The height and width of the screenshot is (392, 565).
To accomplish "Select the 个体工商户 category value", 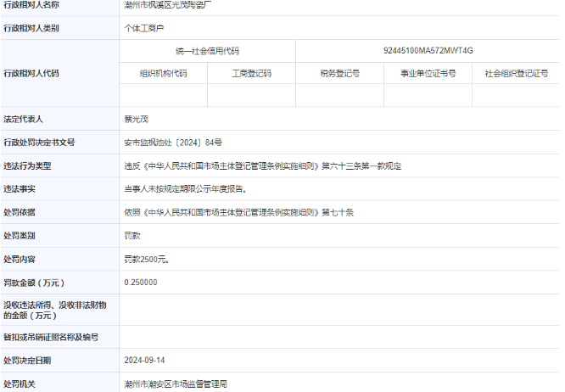I will pyautogui.click(x=143, y=28).
